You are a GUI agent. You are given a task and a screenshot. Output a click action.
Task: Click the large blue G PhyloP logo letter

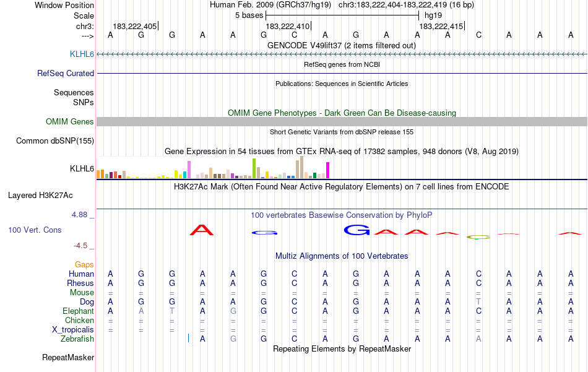tap(357, 230)
